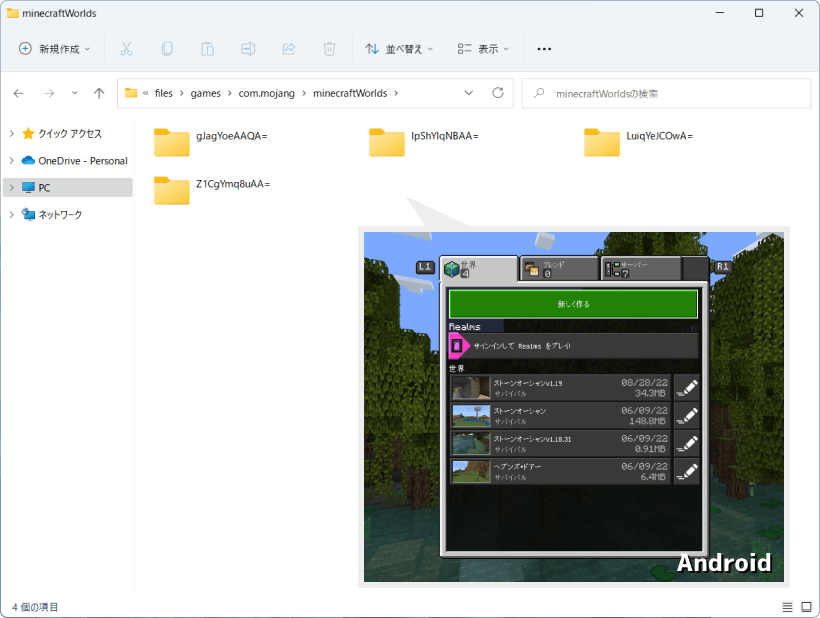
Task: Select the world dated 06/09/22 sized 148.8MB
Action: pos(560,416)
